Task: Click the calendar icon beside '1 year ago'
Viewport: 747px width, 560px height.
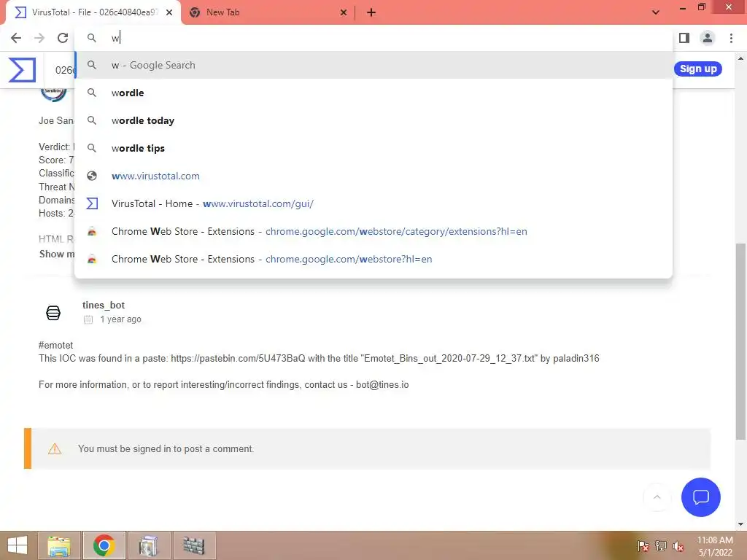Action: click(88, 319)
